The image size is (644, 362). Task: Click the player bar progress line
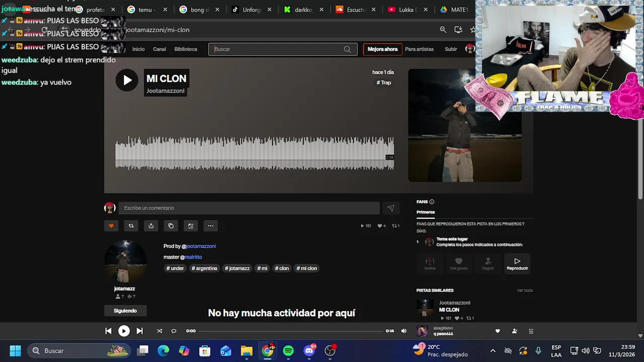(x=291, y=331)
